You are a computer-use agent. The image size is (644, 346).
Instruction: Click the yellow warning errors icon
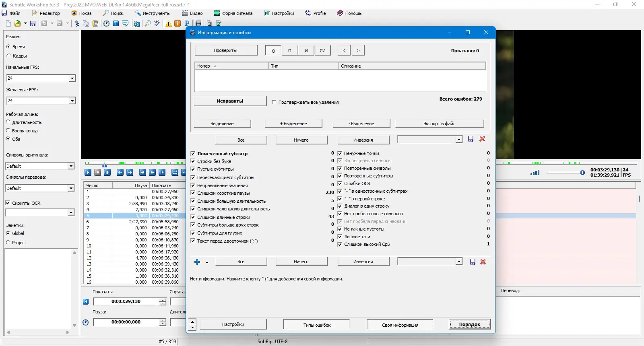168,23
